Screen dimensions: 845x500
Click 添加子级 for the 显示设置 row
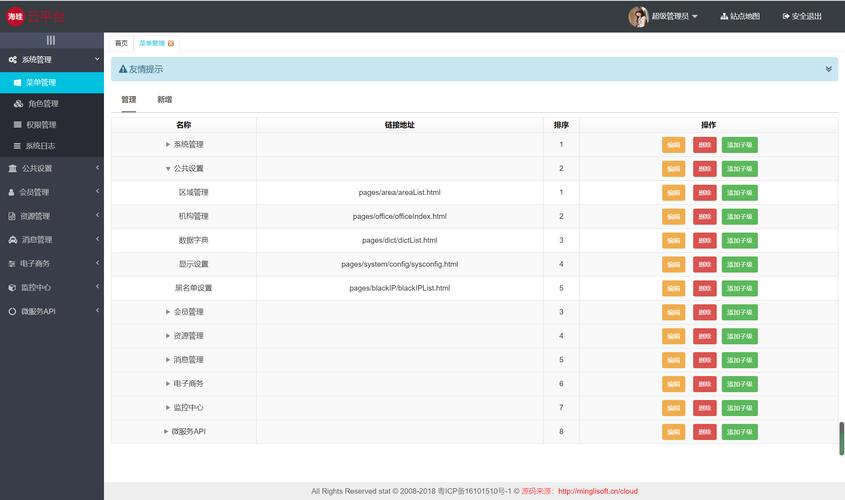coord(739,264)
